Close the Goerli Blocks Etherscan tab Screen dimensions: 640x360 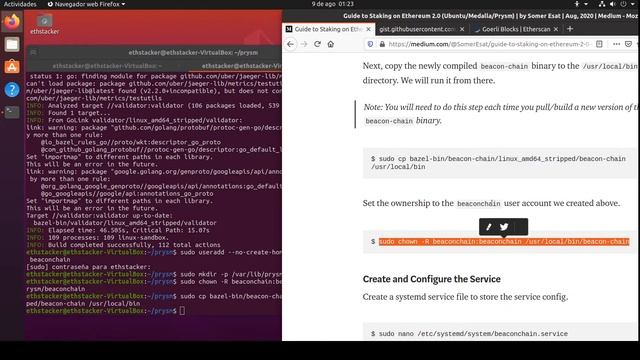coord(556,29)
